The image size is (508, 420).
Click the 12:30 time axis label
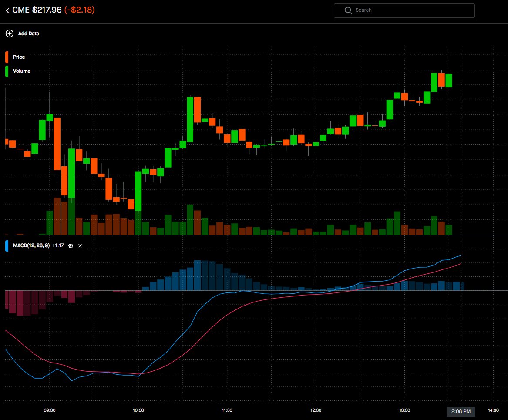tap(316, 410)
